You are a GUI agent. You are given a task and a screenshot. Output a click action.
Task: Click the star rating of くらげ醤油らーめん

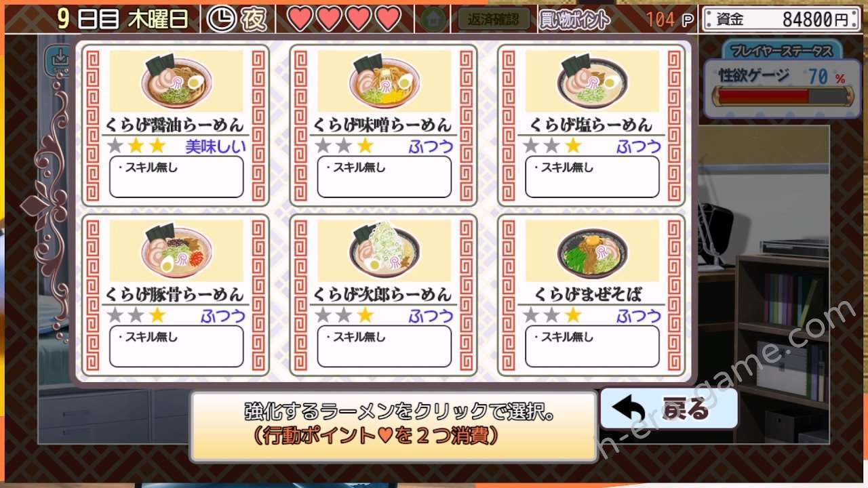[136, 146]
